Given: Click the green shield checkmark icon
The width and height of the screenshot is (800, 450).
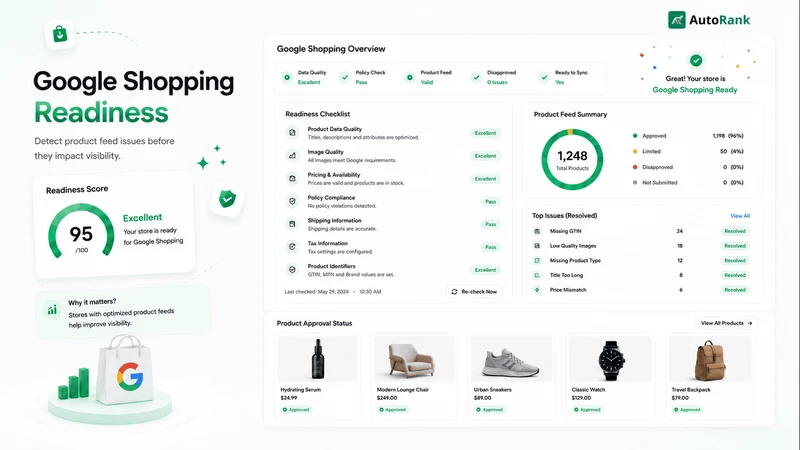Looking at the screenshot, I should tap(227, 198).
